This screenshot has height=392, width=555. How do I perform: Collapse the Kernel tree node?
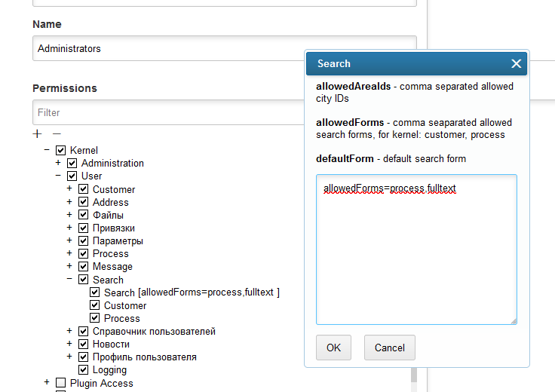click(x=47, y=150)
